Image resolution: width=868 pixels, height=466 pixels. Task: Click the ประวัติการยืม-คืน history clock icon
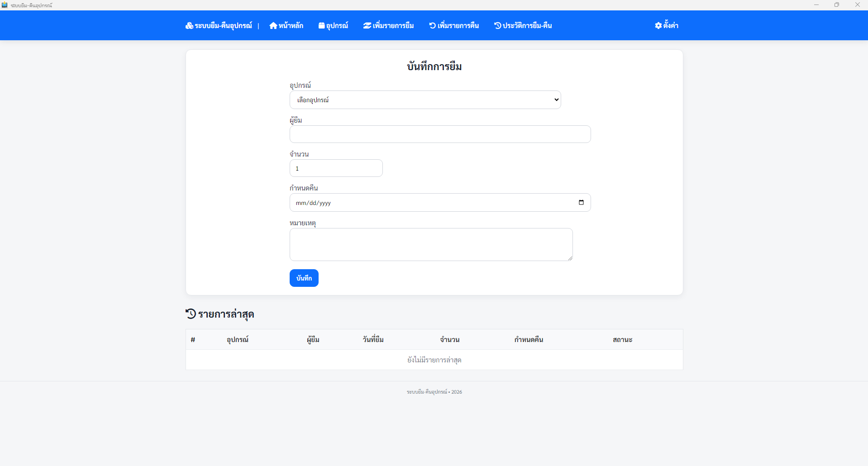click(497, 26)
